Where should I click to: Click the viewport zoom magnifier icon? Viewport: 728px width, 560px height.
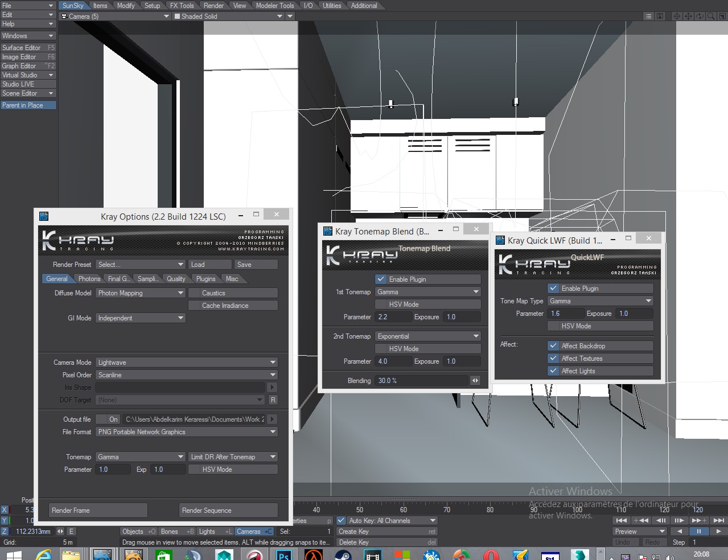711,17
